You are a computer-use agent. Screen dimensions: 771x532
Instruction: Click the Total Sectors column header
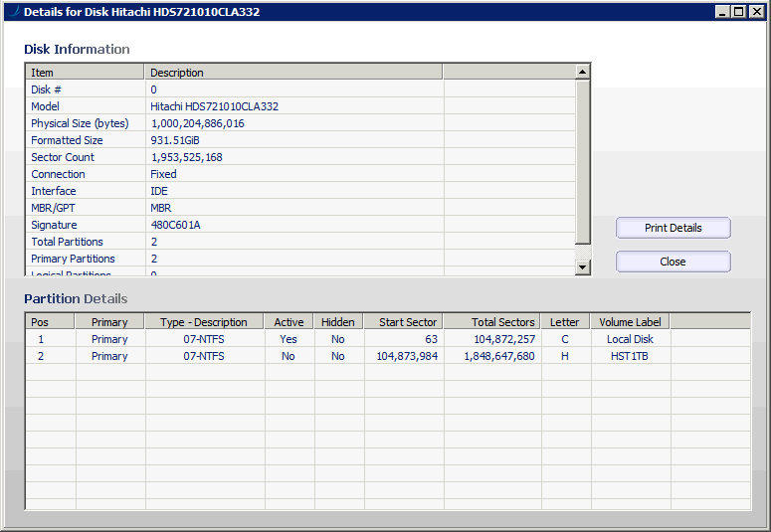click(x=490, y=322)
